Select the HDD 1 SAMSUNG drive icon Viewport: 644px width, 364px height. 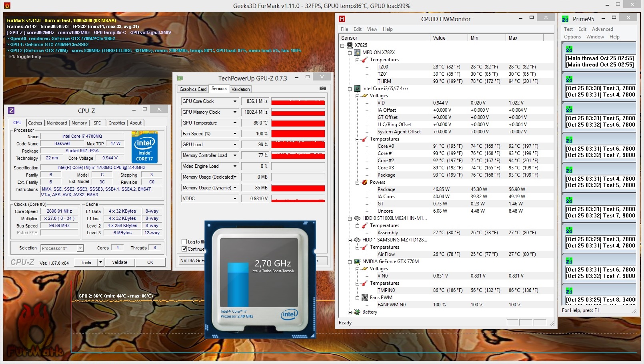[357, 240]
